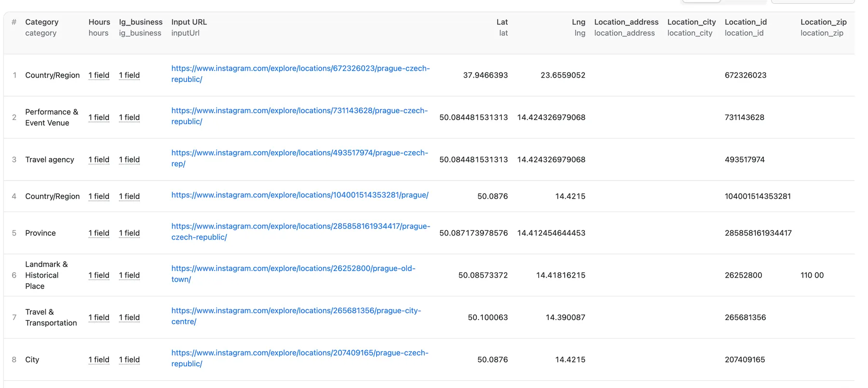Click the 'Landmark & Historical Place' category cell
The width and height of the screenshot is (868, 388).
pos(46,275)
